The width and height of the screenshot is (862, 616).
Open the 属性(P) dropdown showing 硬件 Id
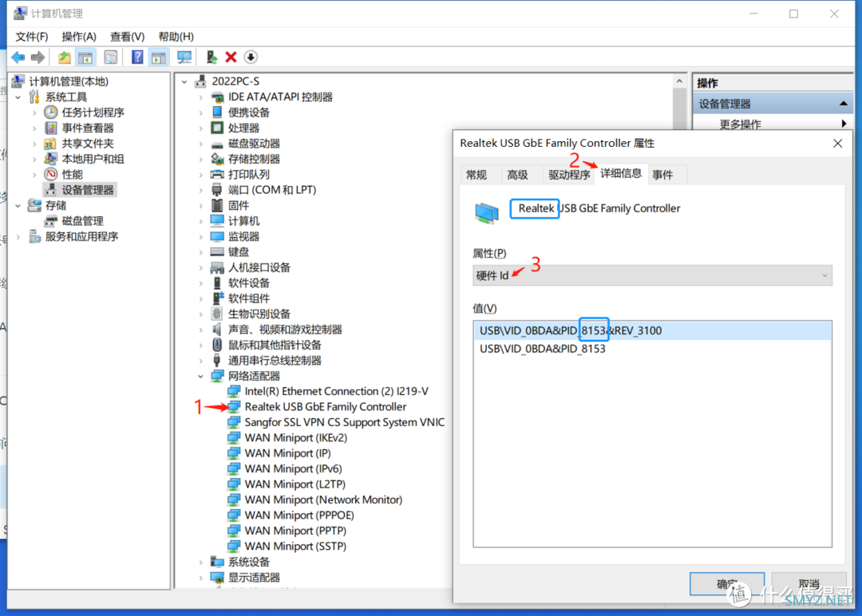coord(652,275)
